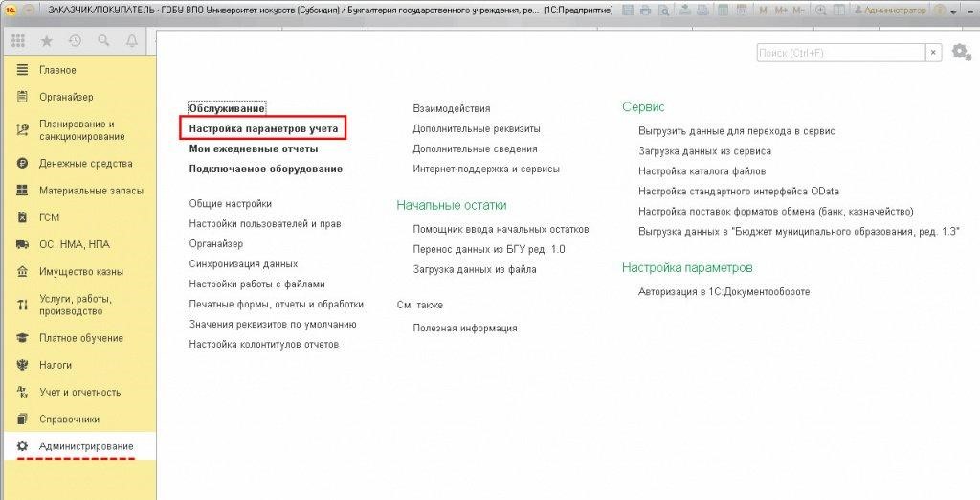Viewport: 980px width, 500px height.
Task: Click the Print icon in the title bar
Action: tap(646, 10)
